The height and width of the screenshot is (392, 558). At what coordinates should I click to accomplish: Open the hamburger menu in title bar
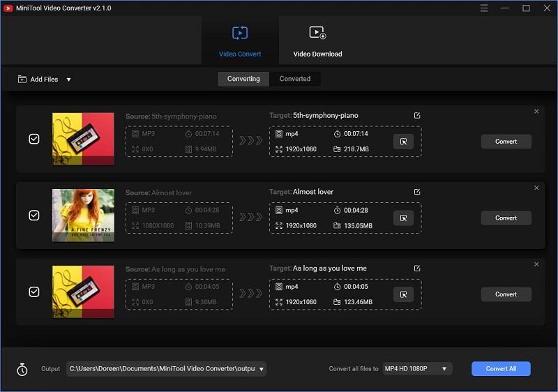[484, 8]
